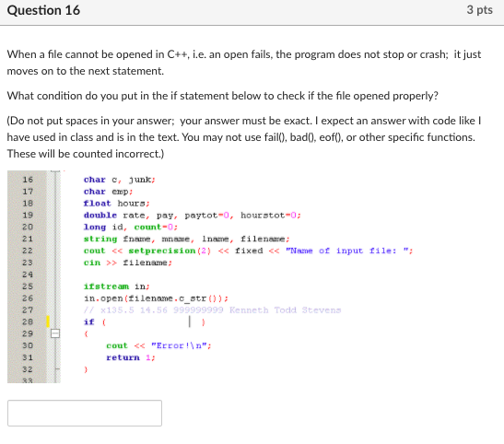Image resolution: width=504 pixels, height=444 pixels.
Task: Click the setprecision(2) cout line
Action: [248, 251]
